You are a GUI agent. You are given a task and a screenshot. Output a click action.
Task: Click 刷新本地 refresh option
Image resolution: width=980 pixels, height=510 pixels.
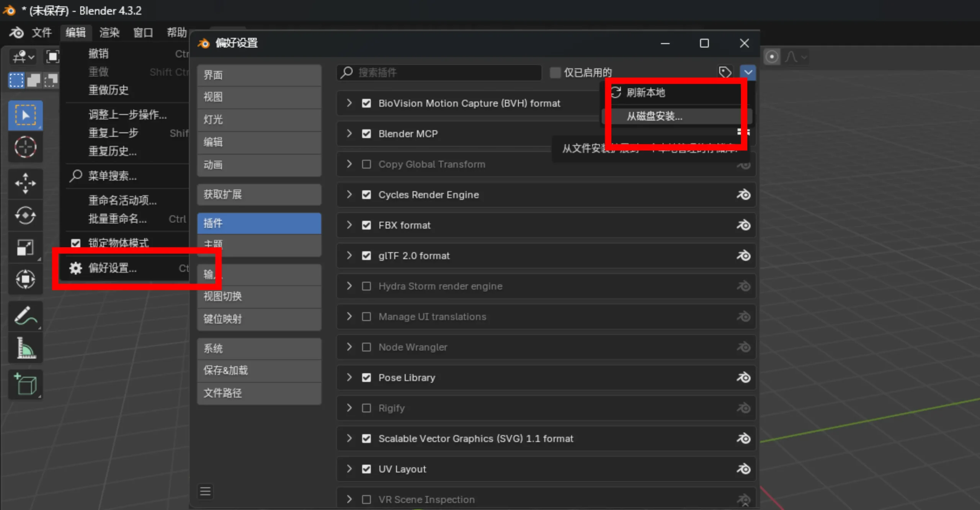click(677, 92)
